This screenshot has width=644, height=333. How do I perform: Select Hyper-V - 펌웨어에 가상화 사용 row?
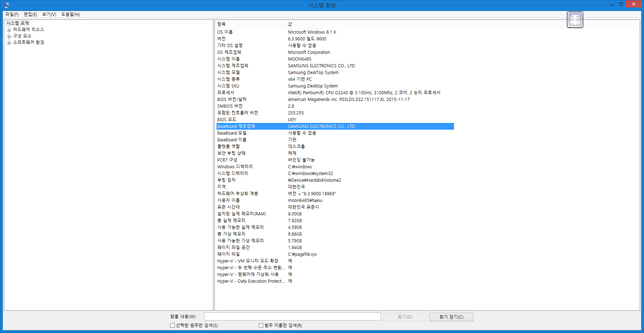(335, 275)
